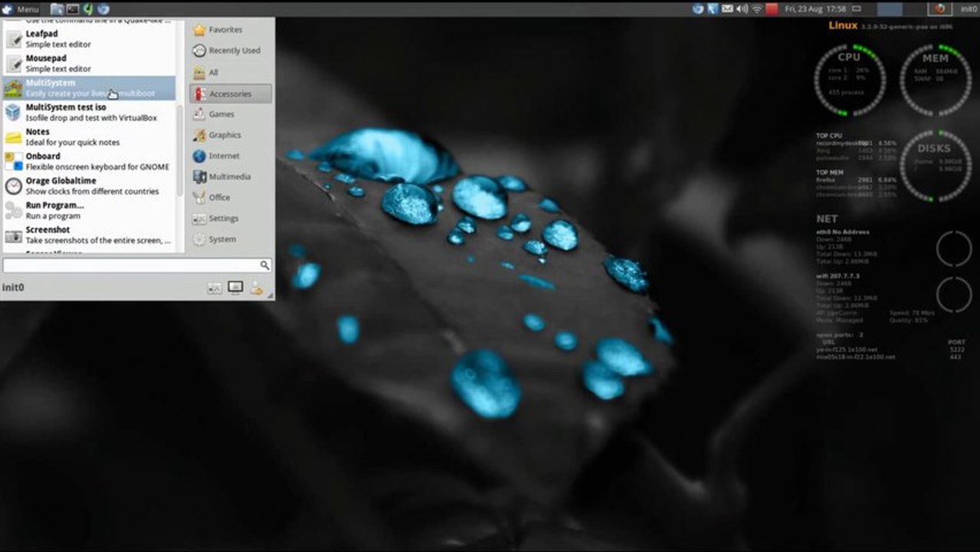Click the pointer tray icon in panel
This screenshot has width=980, height=552.
713,9
